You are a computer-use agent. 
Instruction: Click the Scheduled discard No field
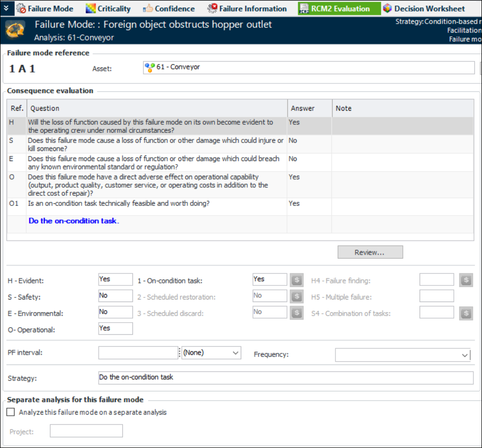click(269, 312)
